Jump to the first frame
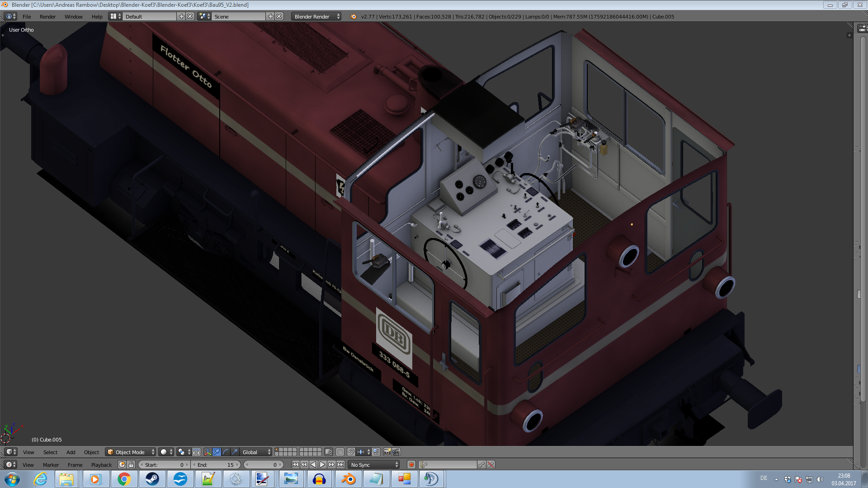 pyautogui.click(x=295, y=465)
